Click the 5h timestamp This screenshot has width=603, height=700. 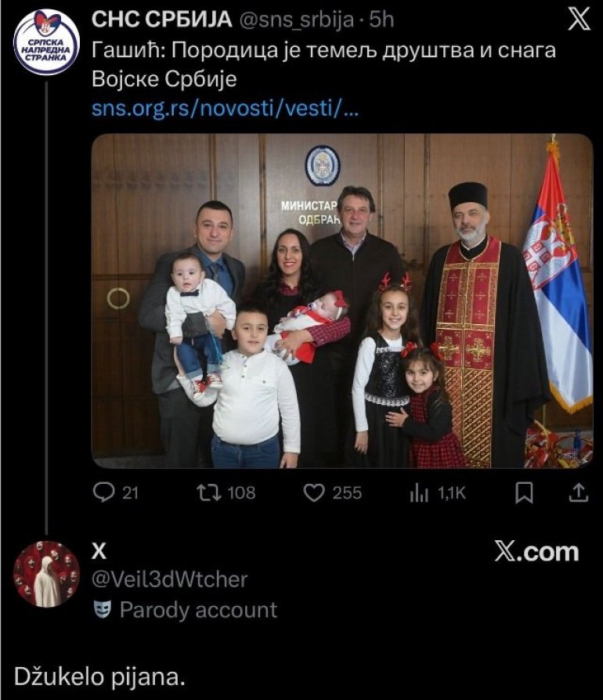[x=381, y=20]
